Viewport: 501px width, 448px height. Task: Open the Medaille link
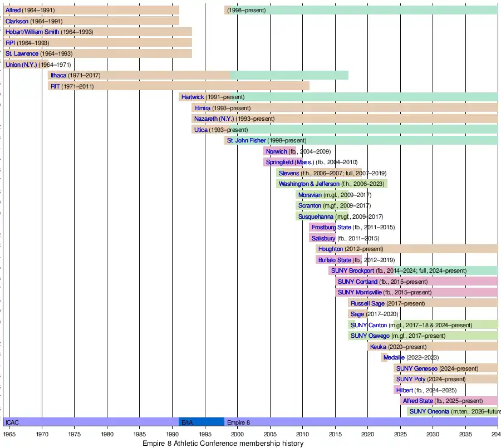394,357
